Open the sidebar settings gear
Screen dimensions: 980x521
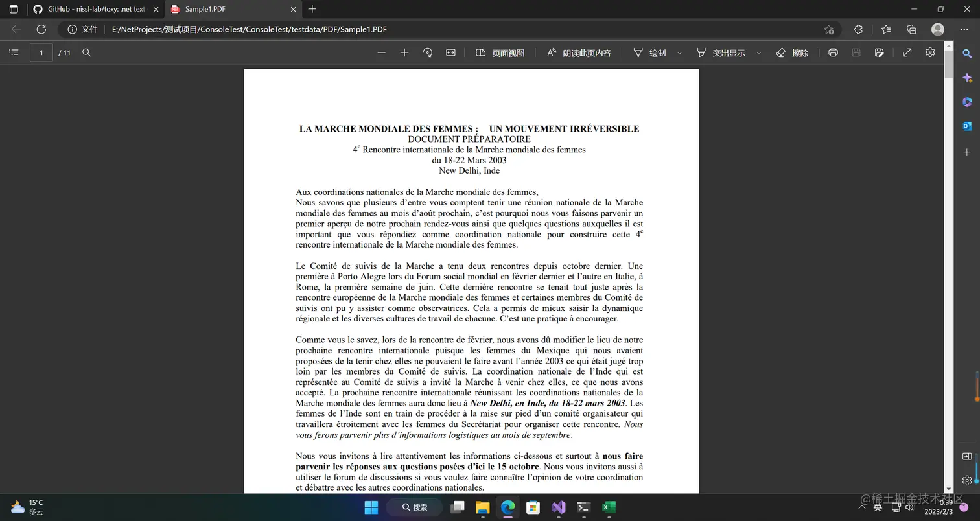967,480
